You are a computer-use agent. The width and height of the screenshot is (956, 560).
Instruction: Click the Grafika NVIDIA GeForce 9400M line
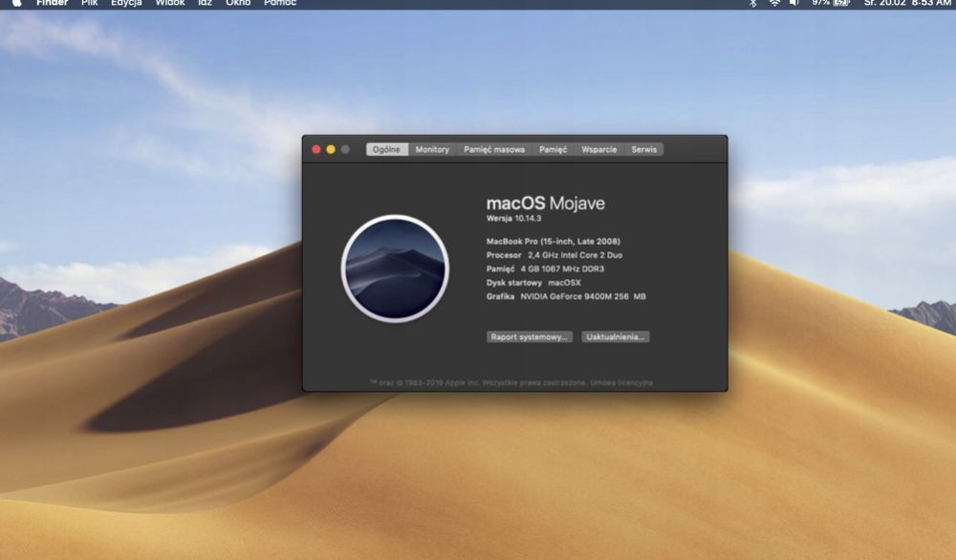566,297
